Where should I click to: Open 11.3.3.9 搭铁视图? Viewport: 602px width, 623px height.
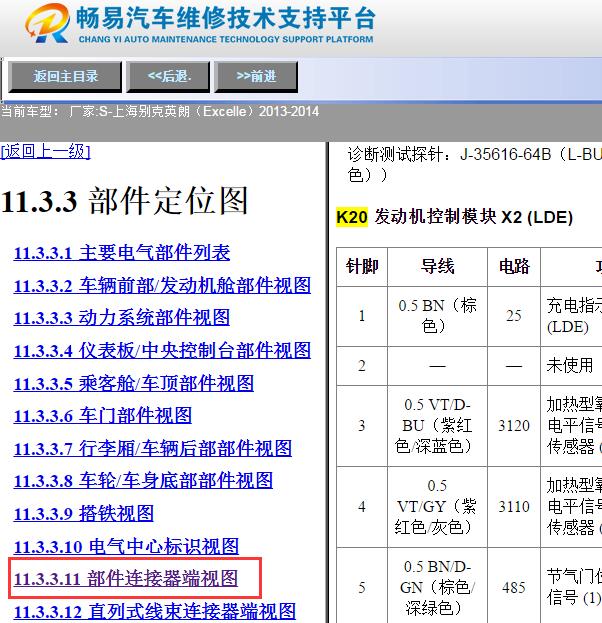(x=83, y=514)
